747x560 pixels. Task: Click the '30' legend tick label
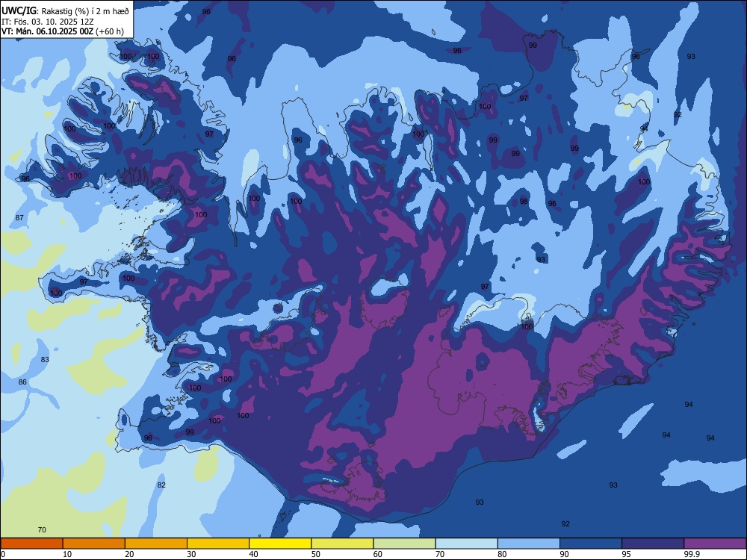tap(191, 554)
